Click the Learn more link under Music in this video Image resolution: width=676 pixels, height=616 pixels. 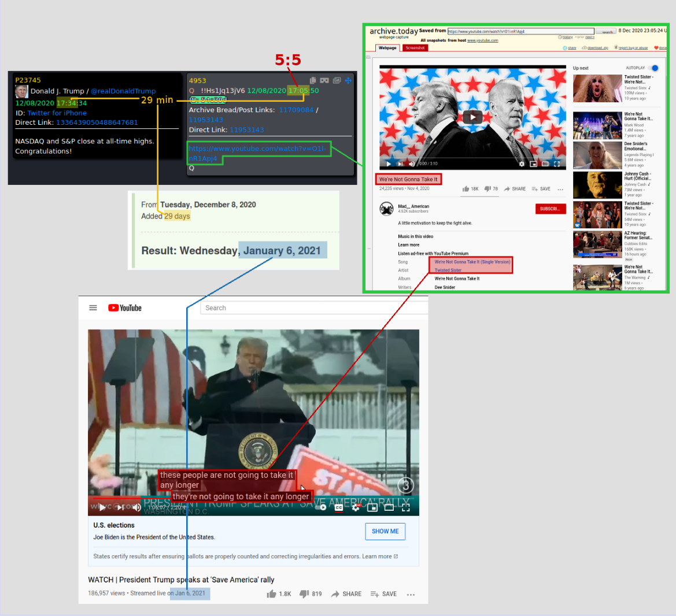click(408, 244)
